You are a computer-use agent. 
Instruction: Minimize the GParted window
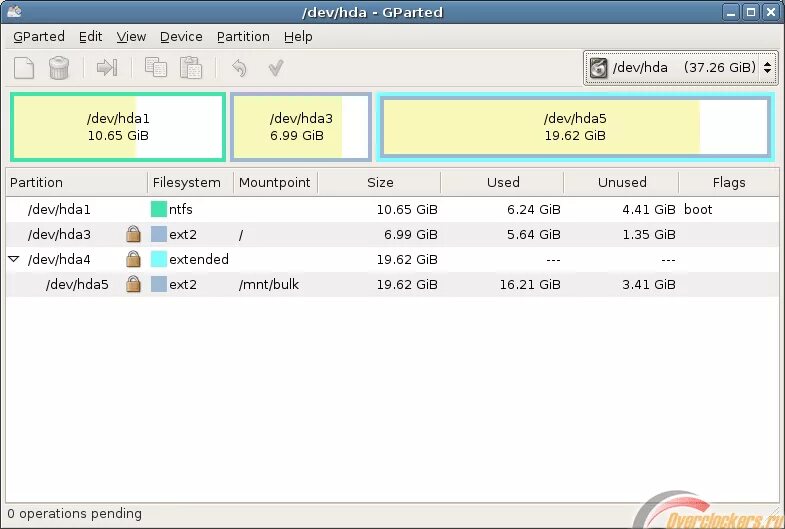pyautogui.click(x=731, y=13)
